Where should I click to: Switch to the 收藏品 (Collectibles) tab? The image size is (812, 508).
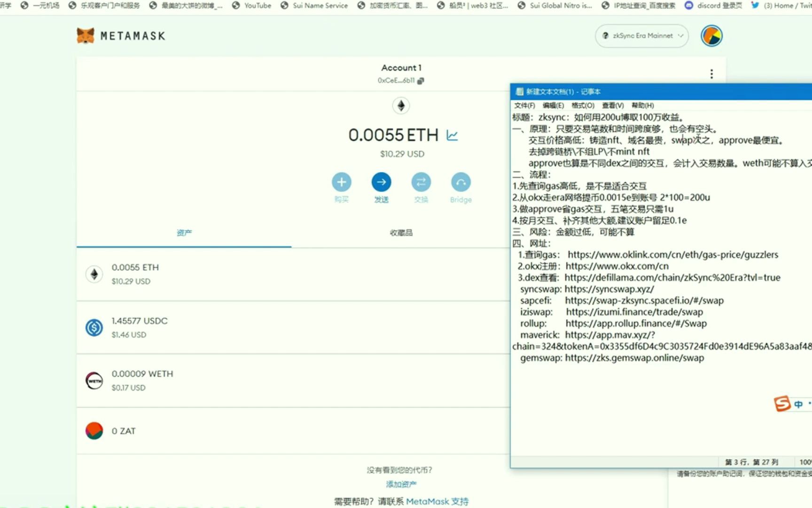[x=401, y=233]
